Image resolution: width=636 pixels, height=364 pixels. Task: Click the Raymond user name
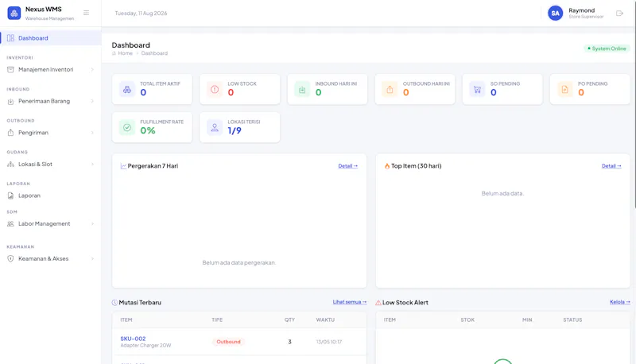pyautogui.click(x=582, y=10)
